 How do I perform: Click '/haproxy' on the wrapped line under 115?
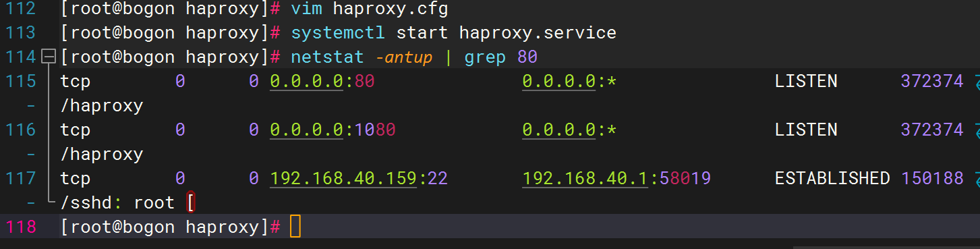tap(102, 106)
